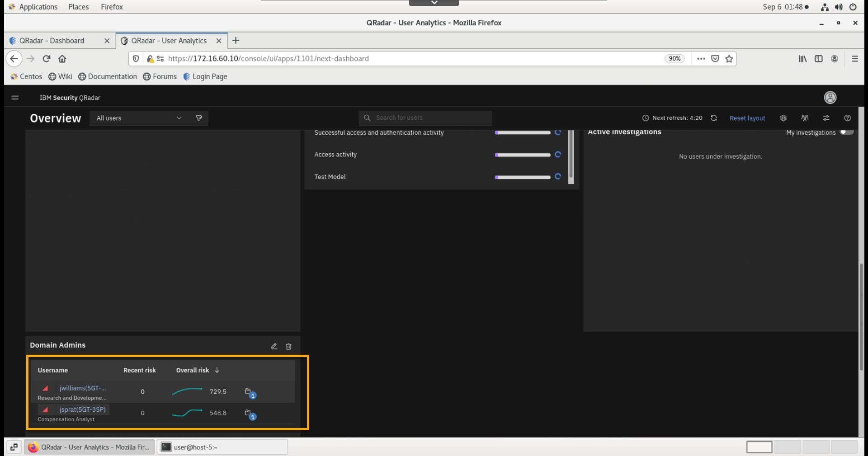Open the network icon in top panel

pos(825,7)
